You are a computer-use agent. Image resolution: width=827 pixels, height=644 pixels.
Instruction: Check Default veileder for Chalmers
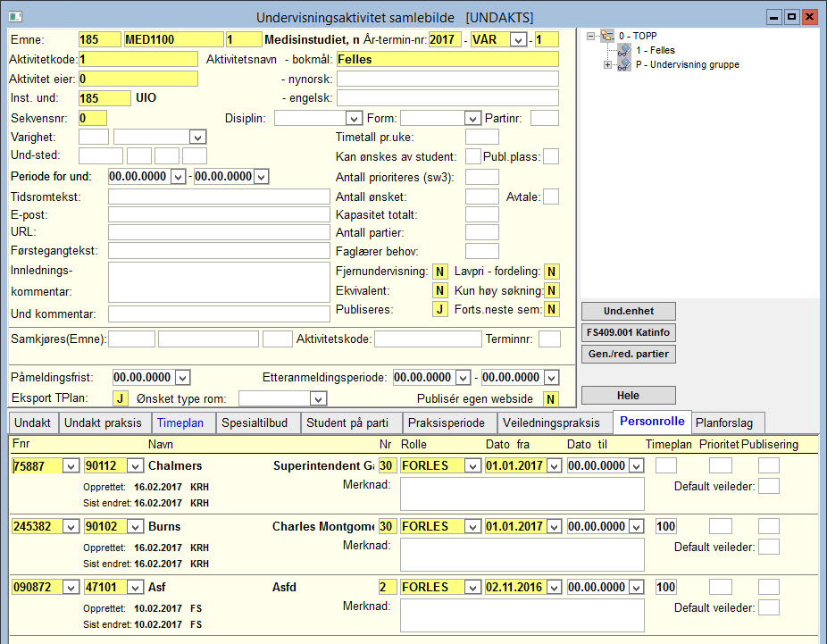[x=769, y=486]
